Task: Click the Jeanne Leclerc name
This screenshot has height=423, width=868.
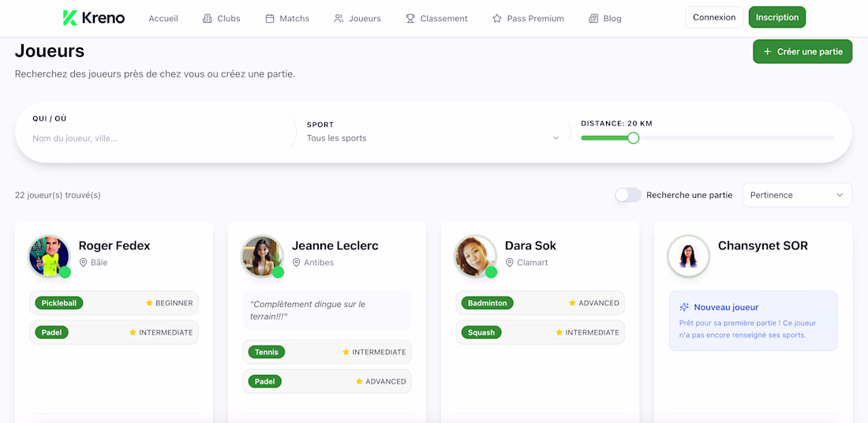Action: click(335, 245)
